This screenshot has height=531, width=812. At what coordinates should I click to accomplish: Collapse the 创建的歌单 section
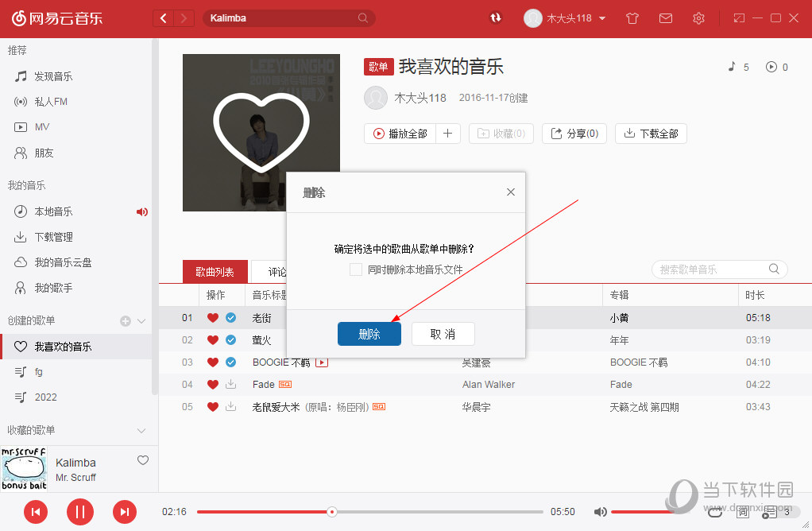[x=141, y=320]
